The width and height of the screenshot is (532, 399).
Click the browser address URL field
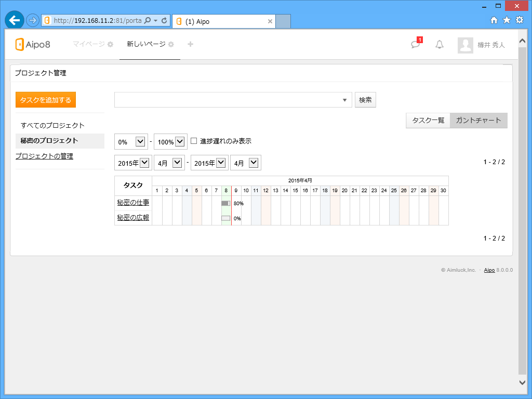(97, 20)
